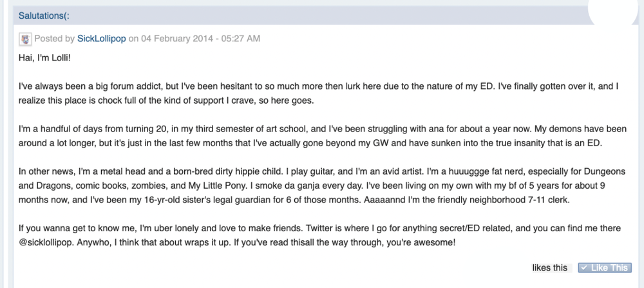The height and width of the screenshot is (288, 644).
Task: Click the paragraph starting "In other news"
Action: [322, 186]
